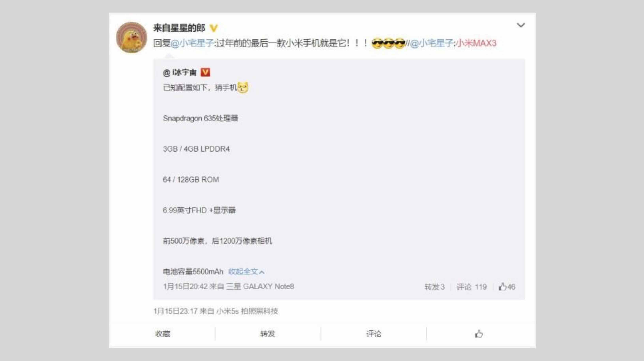The height and width of the screenshot is (361, 644).
Task: Expand the post options chevron menu
Action: (521, 25)
